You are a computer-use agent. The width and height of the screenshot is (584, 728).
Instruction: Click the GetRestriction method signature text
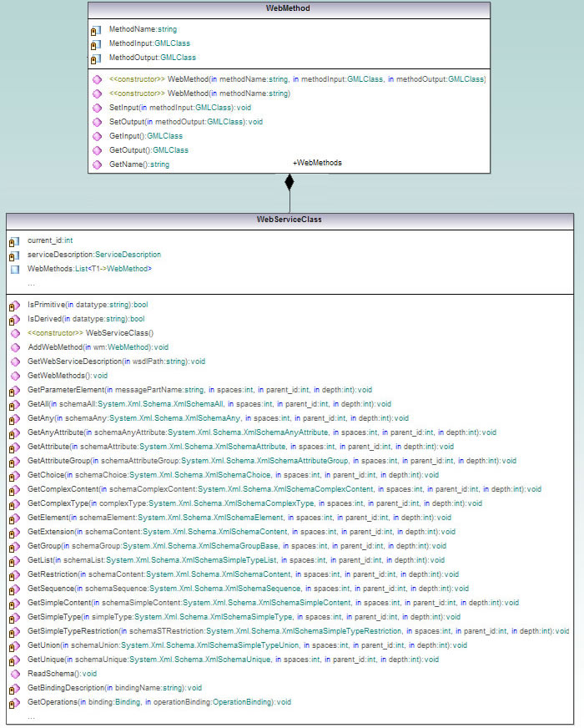coord(243,574)
